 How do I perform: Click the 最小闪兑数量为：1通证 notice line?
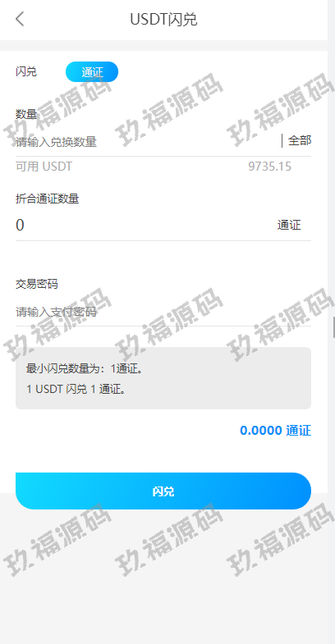[85, 368]
